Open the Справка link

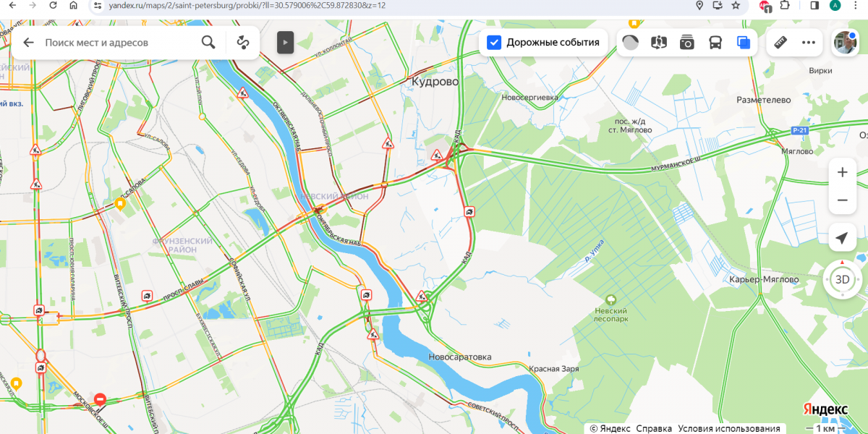654,428
